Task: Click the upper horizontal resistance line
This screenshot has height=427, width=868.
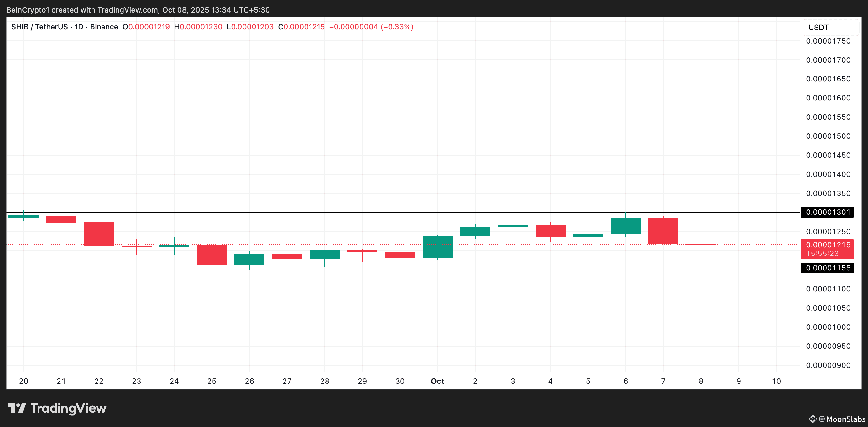Action: pyautogui.click(x=337, y=212)
